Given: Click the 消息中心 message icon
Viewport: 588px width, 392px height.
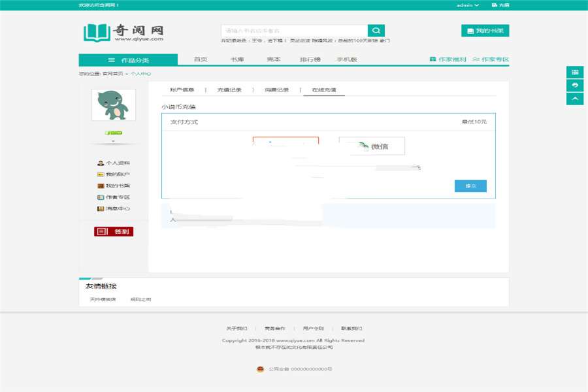Looking at the screenshot, I should (100, 207).
